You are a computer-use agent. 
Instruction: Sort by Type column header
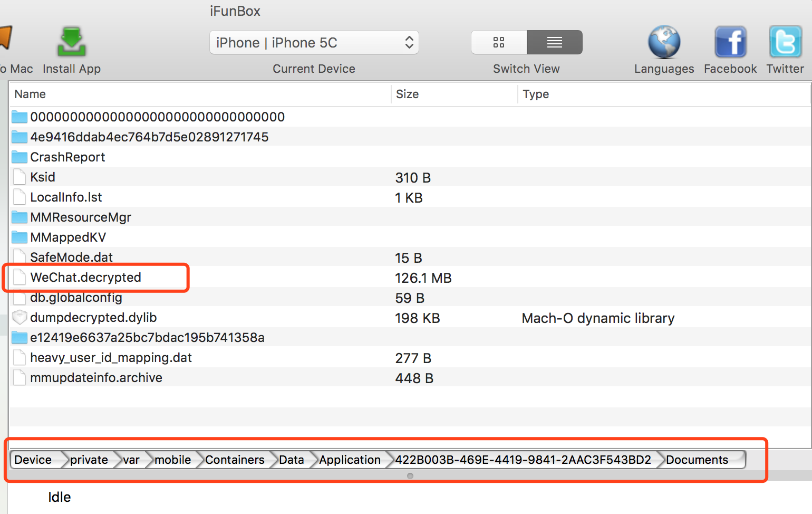pyautogui.click(x=536, y=94)
